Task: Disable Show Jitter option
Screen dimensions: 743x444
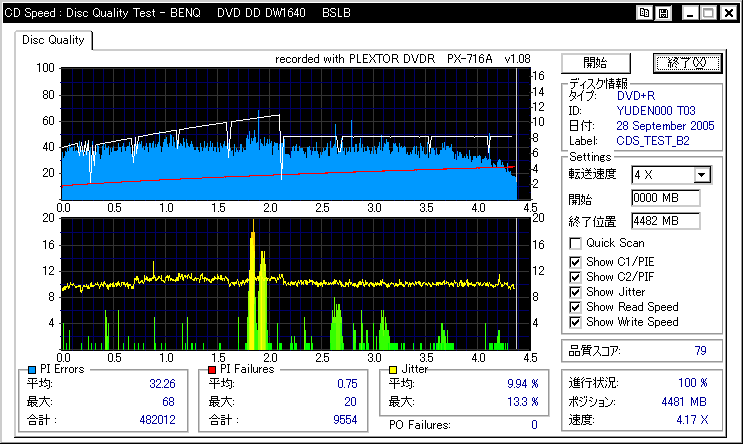Action: coord(575,292)
